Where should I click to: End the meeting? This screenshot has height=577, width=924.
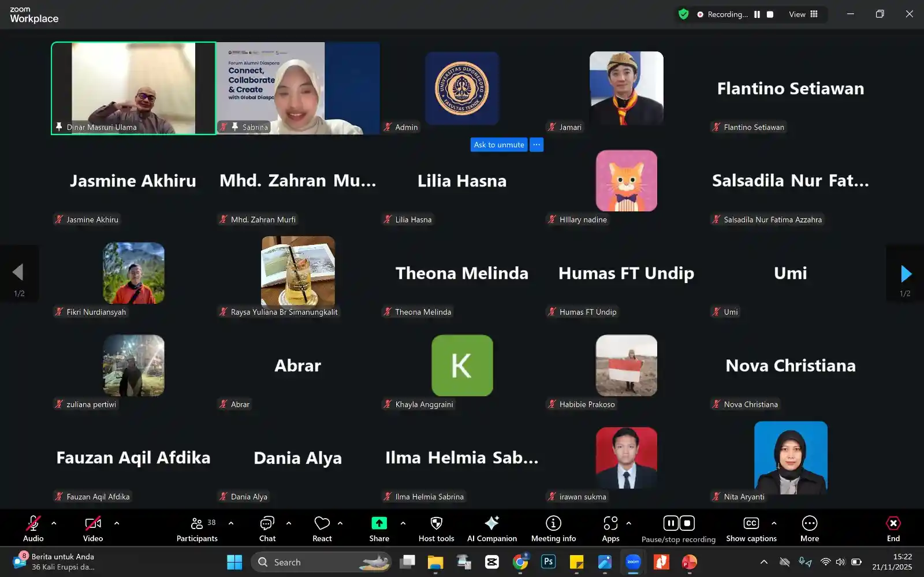[x=893, y=528]
